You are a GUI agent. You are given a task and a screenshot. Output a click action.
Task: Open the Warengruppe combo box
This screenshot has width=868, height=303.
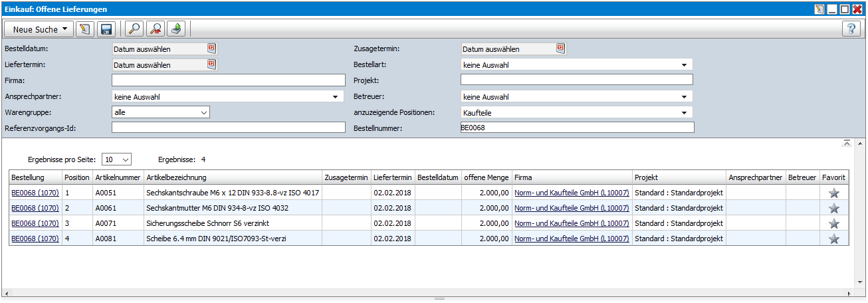coord(161,112)
